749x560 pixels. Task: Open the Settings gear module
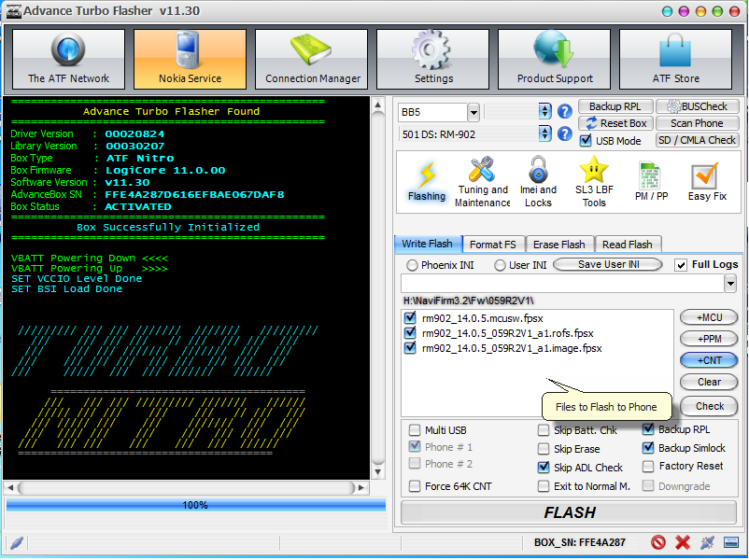(x=432, y=59)
